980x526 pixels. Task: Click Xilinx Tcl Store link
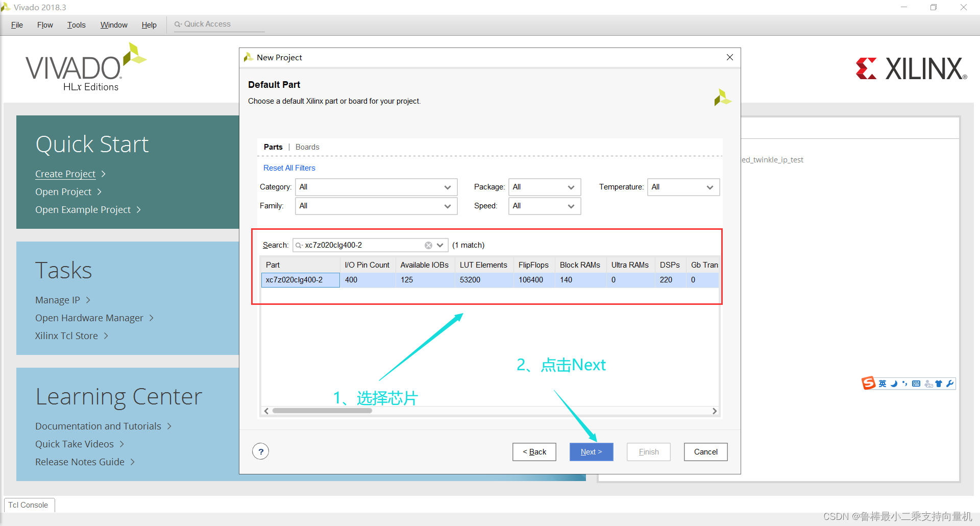pyautogui.click(x=66, y=336)
